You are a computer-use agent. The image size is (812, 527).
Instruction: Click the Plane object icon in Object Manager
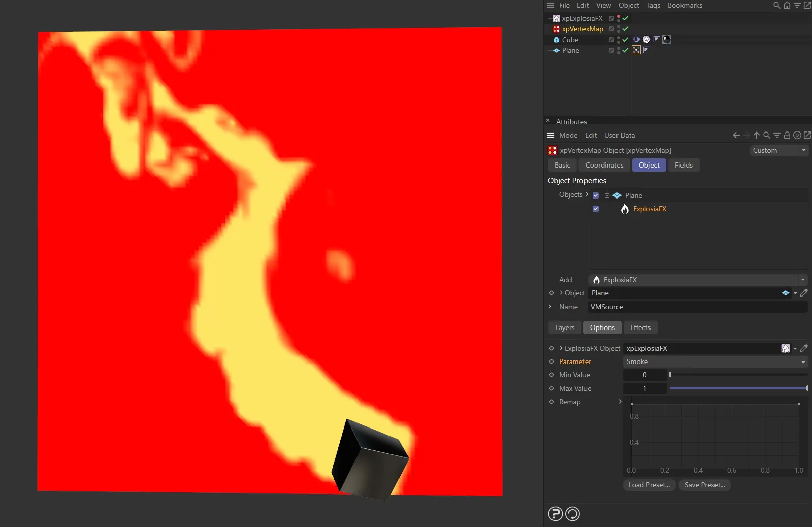[556, 50]
